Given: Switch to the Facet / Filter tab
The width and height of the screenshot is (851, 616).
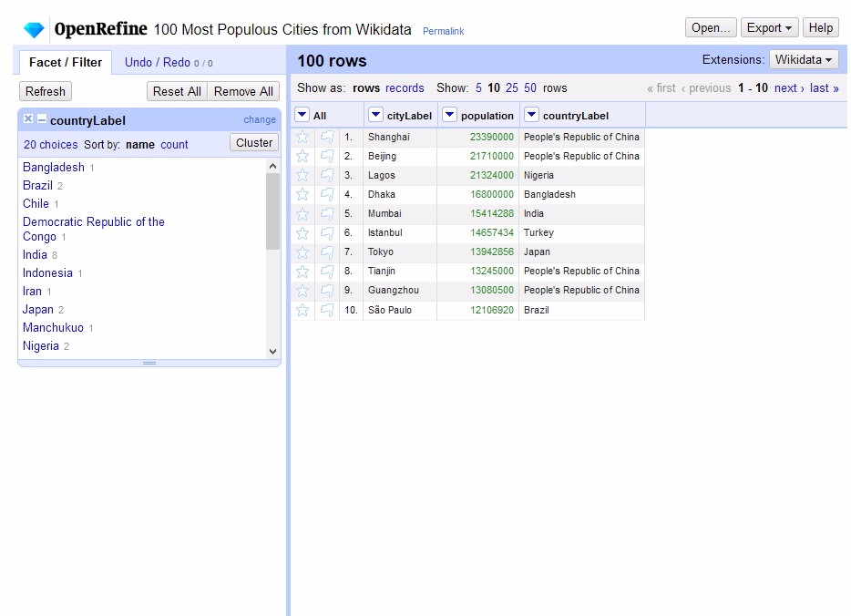Looking at the screenshot, I should (66, 62).
